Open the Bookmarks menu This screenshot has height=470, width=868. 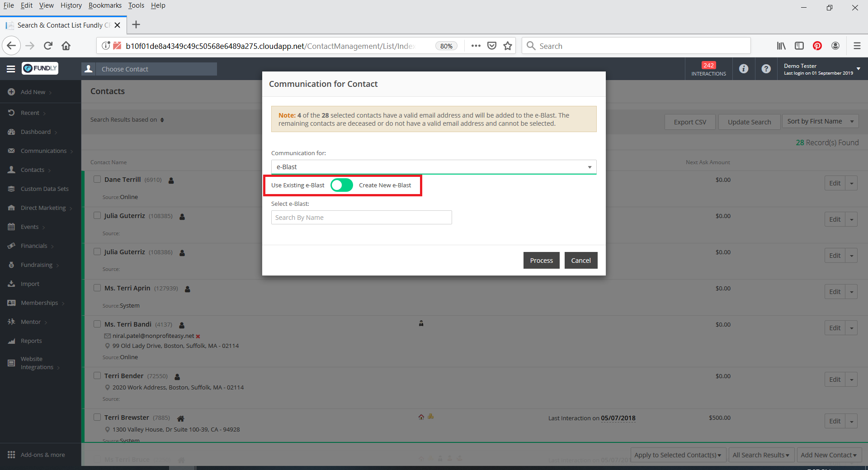[x=105, y=5]
